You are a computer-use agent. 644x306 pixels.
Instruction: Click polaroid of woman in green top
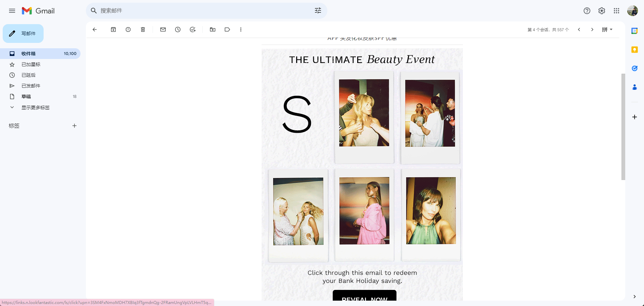(x=431, y=215)
